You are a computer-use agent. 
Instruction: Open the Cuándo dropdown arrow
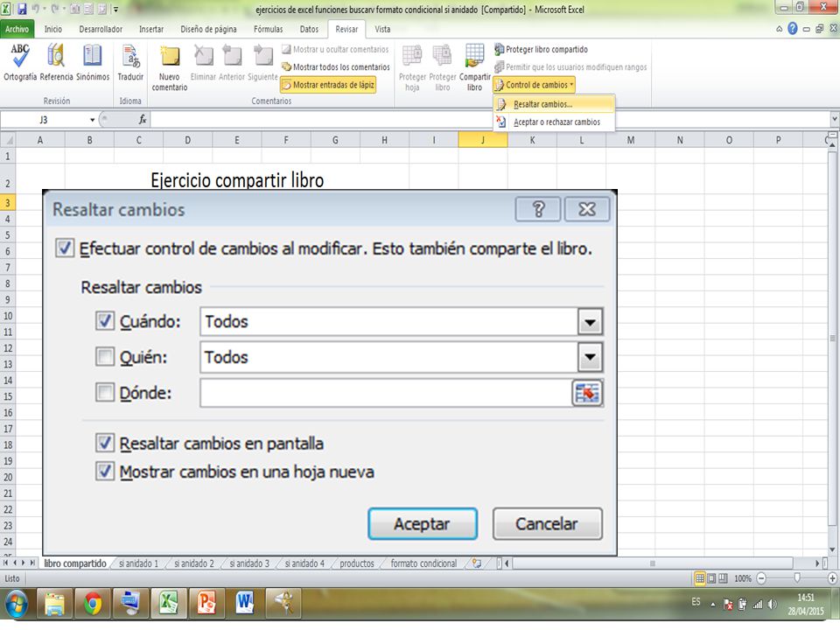coord(590,322)
